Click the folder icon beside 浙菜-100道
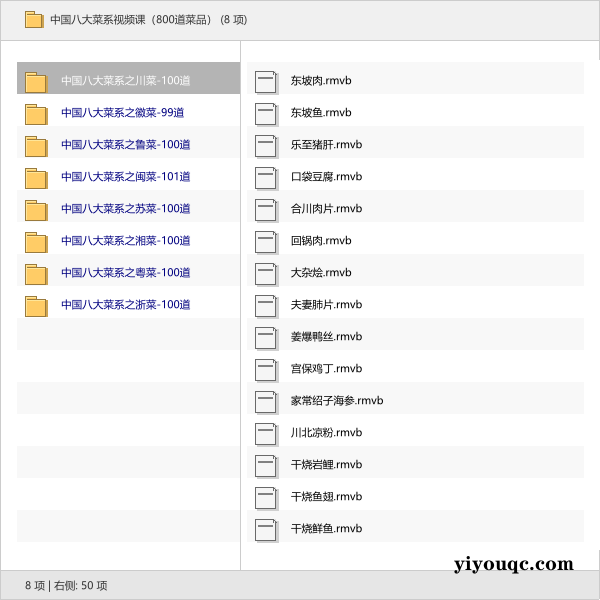Screen dimensions: 600x600 click(x=36, y=305)
